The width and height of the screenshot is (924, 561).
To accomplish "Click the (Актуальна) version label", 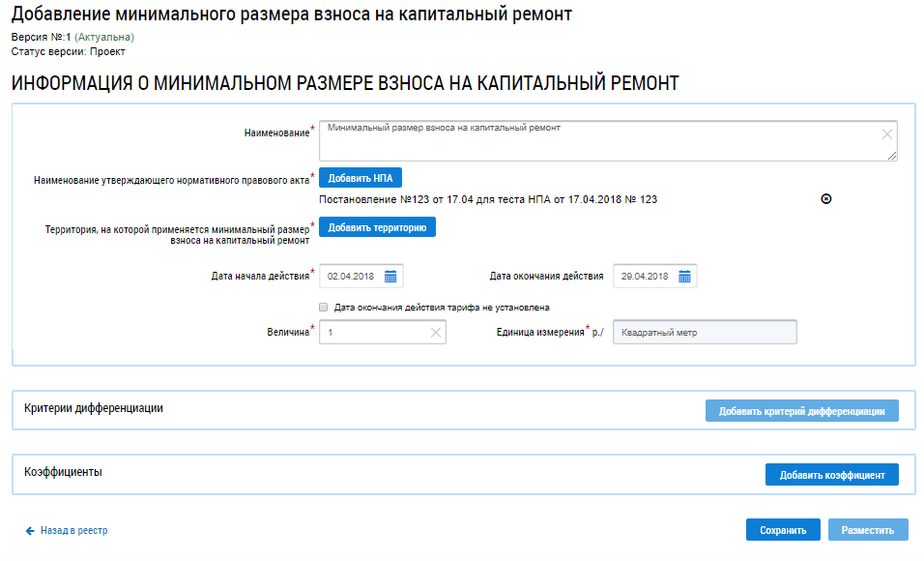I will (104, 37).
